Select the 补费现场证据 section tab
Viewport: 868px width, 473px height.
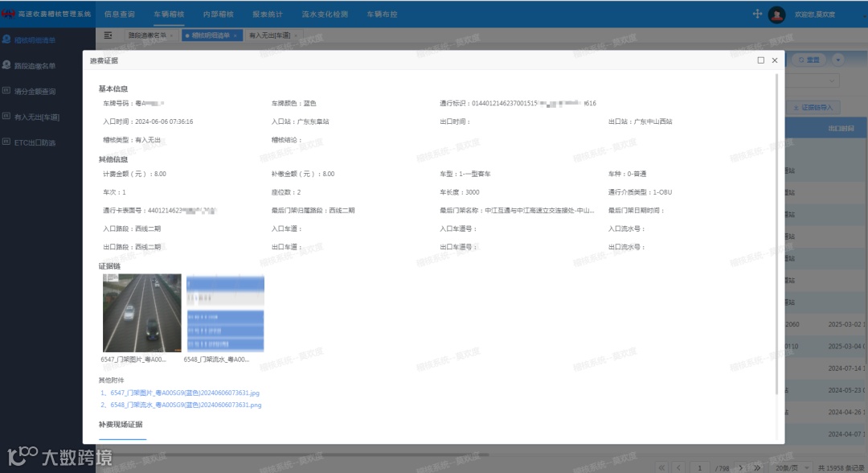[121, 424]
